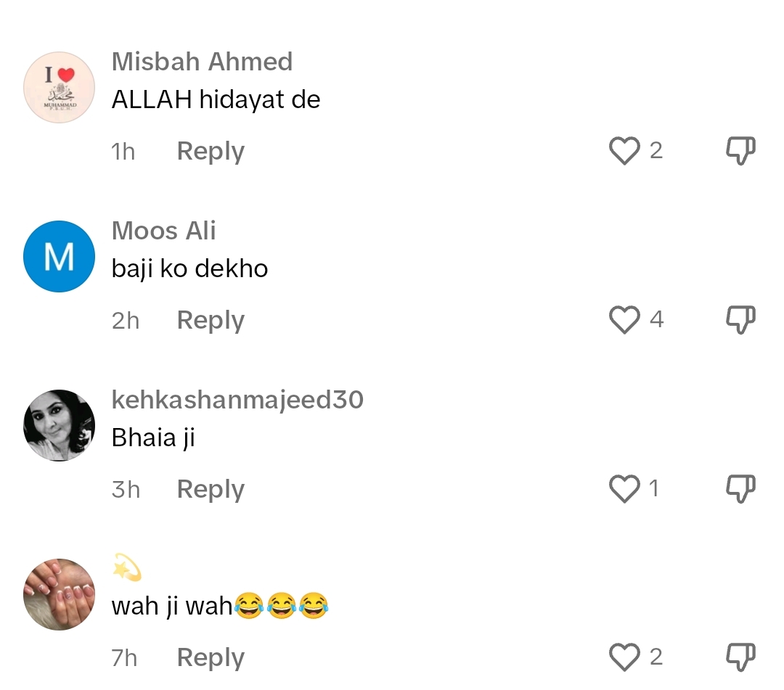
Task: Open the nails profile picture avatar
Action: coord(59,594)
